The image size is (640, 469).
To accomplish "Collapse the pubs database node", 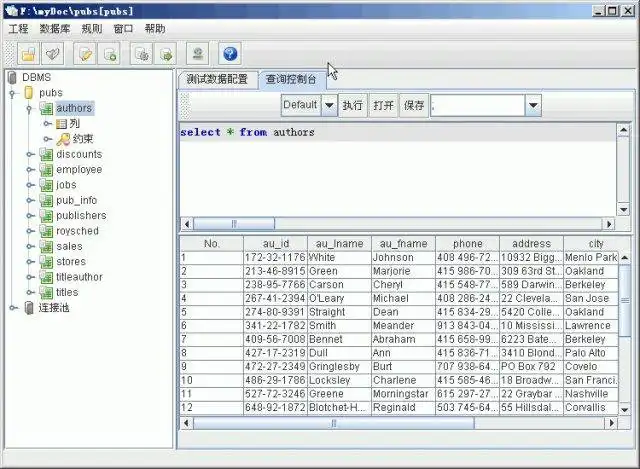I will [12, 94].
